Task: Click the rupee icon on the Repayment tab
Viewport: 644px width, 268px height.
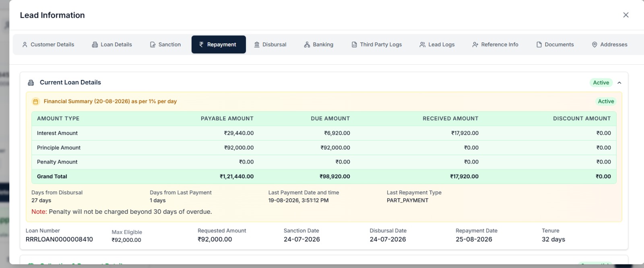Action: click(x=201, y=44)
